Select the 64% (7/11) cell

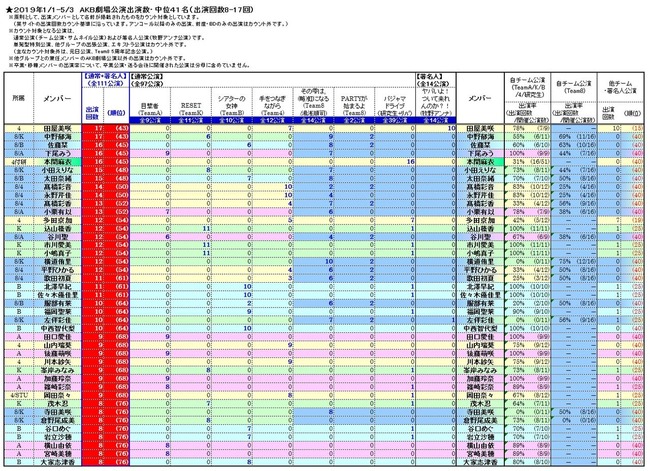[527, 403]
